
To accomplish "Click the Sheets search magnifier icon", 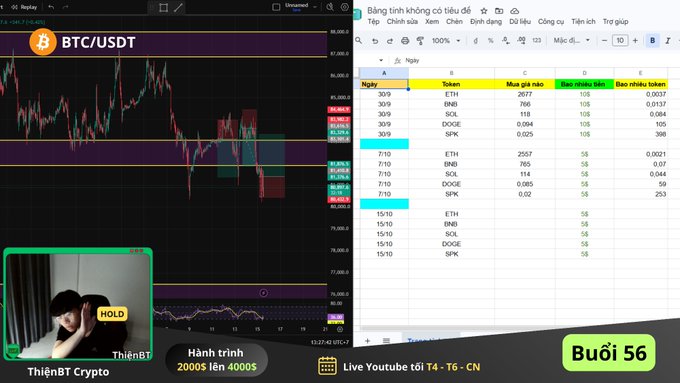I will pyautogui.click(x=359, y=40).
